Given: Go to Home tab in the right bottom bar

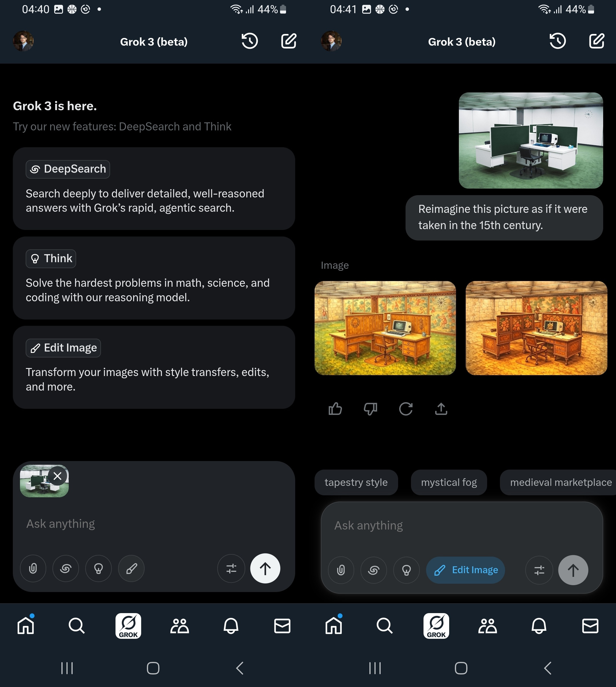Looking at the screenshot, I should click(334, 625).
